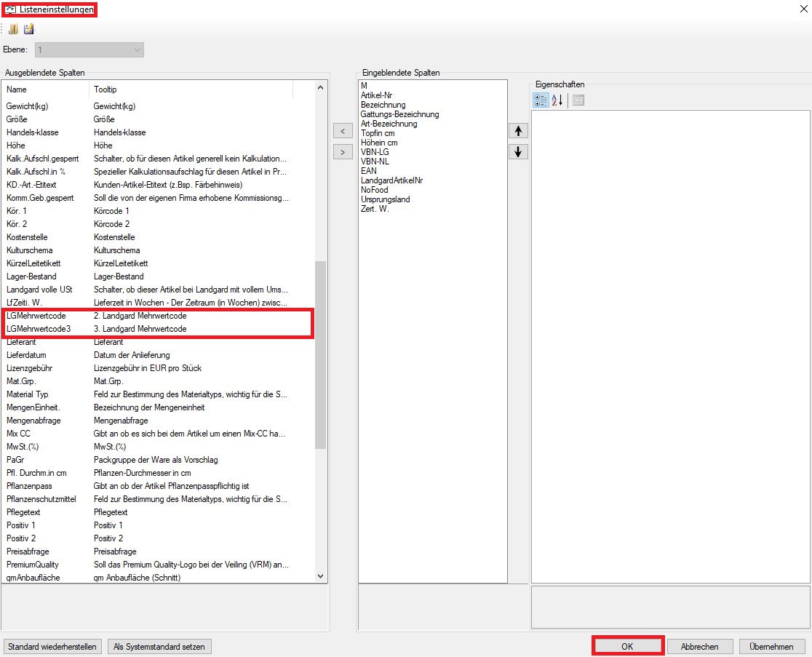Move the selected column down with the down arrow
Screen dimensions: 812x657
point(518,152)
